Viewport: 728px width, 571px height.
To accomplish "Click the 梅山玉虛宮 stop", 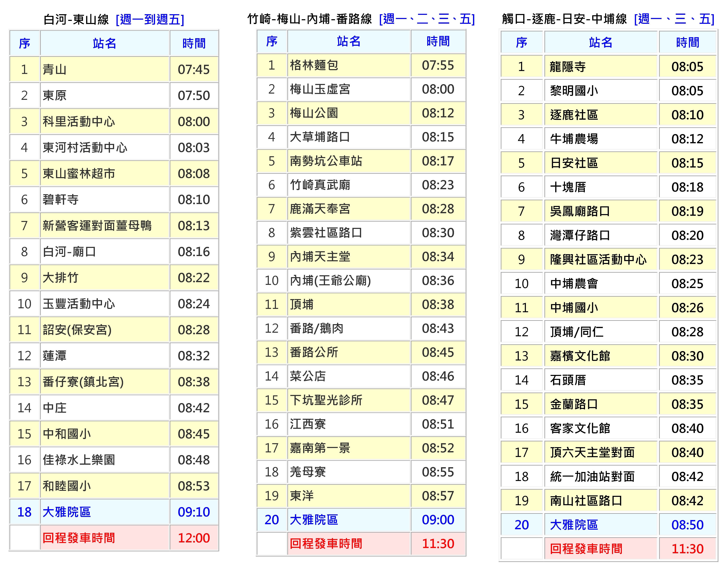I will pos(320,89).
